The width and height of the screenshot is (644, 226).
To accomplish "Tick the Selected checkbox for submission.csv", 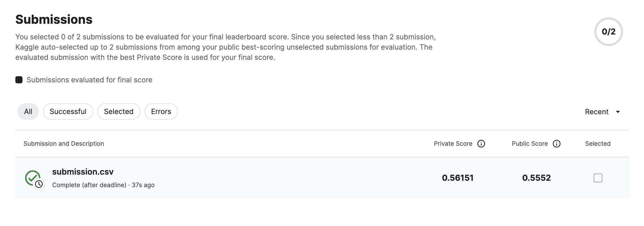I will point(598,178).
